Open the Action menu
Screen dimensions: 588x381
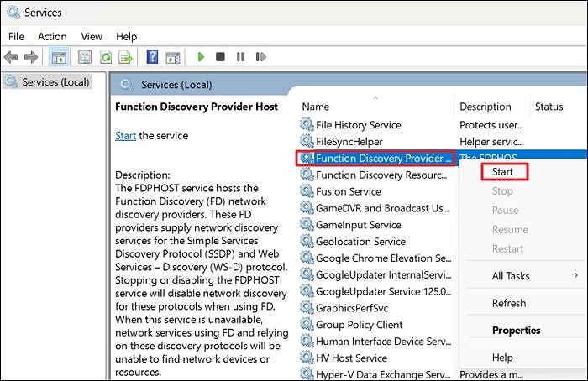[x=52, y=36]
